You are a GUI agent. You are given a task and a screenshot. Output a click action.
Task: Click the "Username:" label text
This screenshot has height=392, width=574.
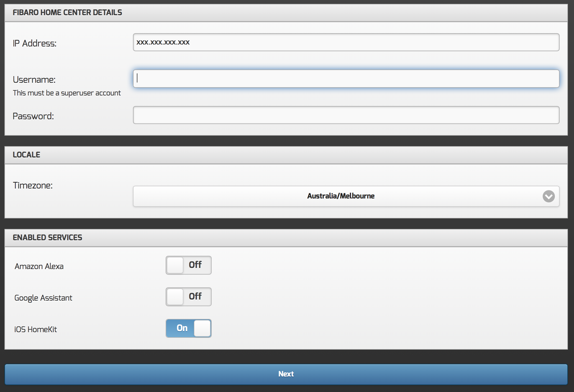coord(34,80)
